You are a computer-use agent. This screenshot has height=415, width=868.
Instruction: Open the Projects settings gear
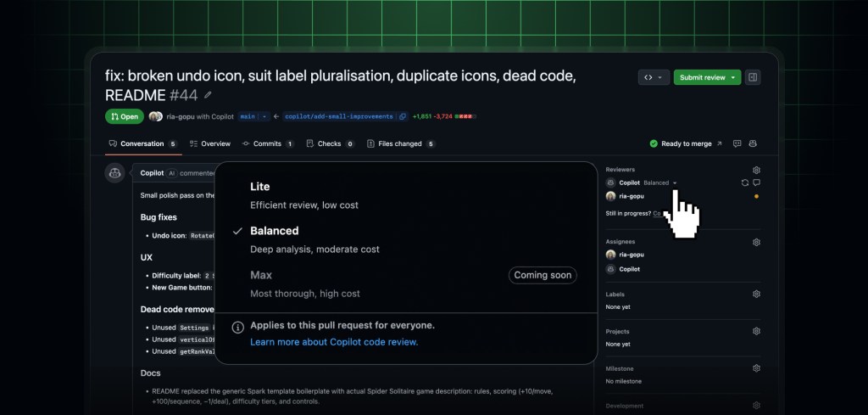(756, 331)
